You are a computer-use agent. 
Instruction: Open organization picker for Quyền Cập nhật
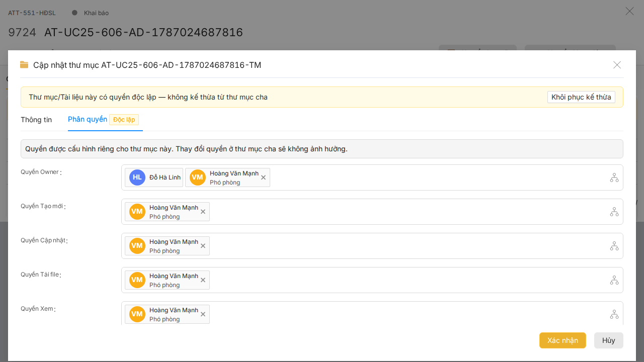tap(614, 246)
